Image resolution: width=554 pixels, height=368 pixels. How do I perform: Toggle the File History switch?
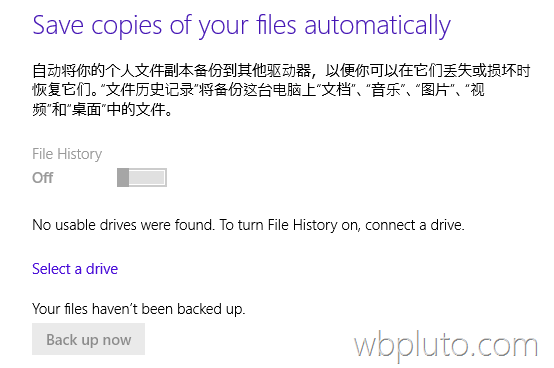(142, 177)
